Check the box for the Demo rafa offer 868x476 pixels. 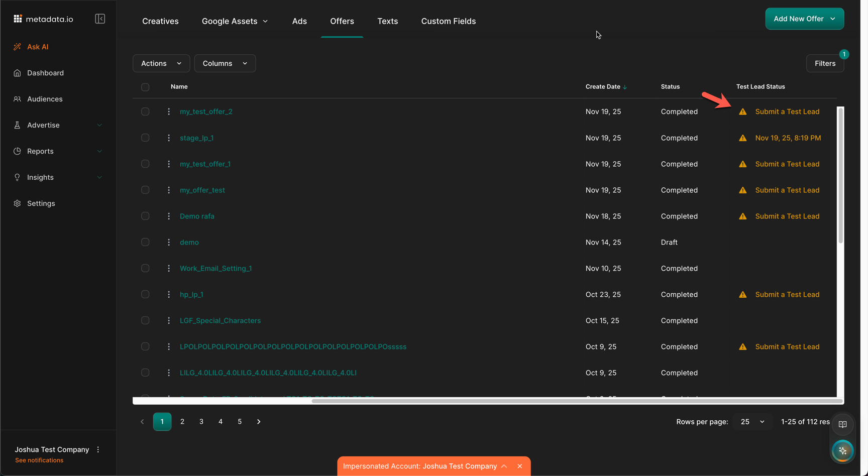point(145,216)
